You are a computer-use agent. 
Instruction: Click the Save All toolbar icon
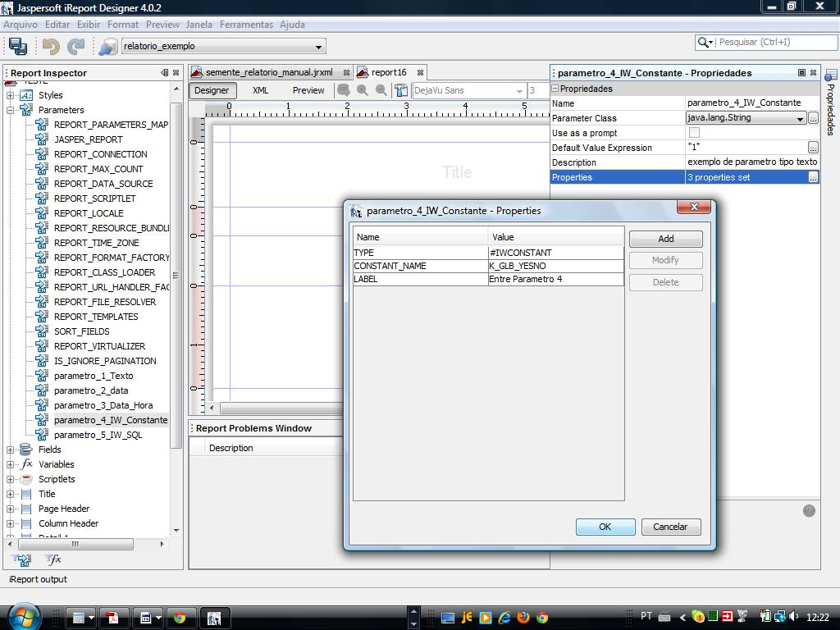tap(18, 47)
